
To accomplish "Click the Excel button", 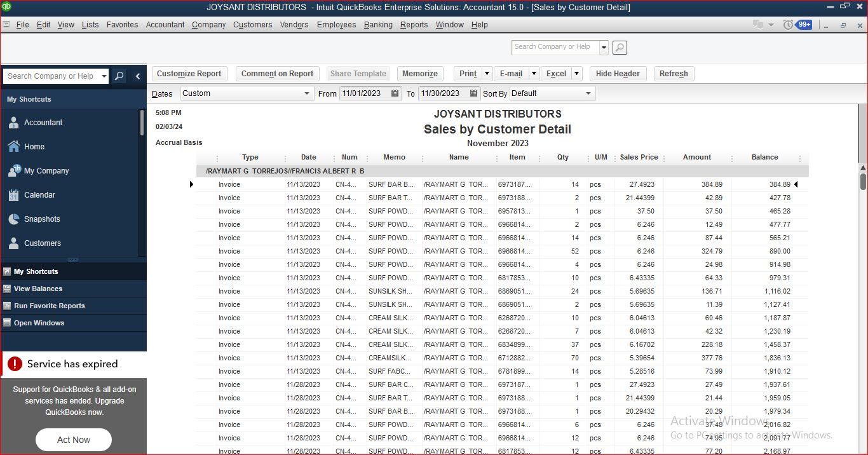I will [556, 74].
